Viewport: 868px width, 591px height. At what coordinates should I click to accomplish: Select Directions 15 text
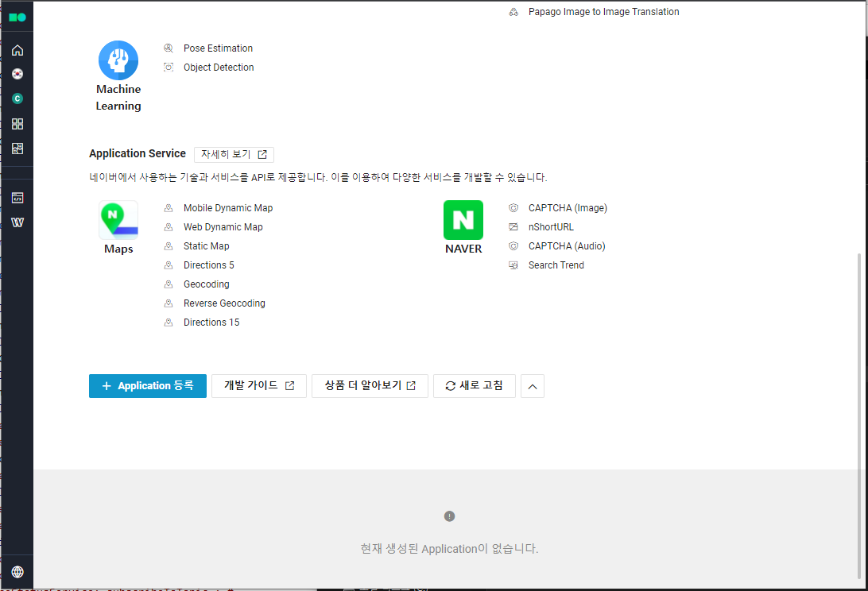pyautogui.click(x=211, y=323)
